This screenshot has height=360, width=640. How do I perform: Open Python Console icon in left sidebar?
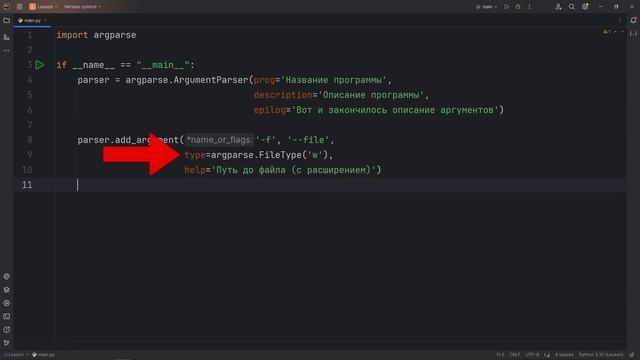7,276
